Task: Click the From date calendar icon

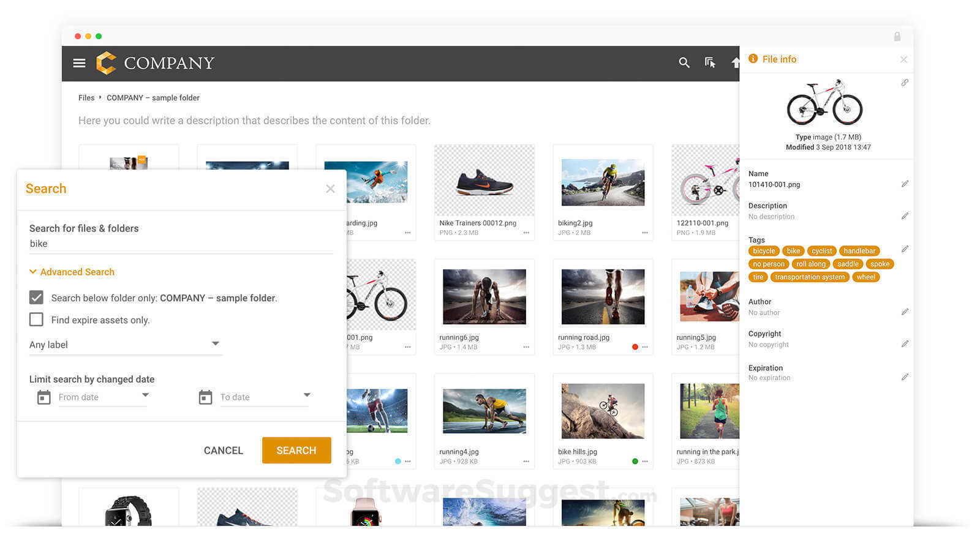Action: 44,397
